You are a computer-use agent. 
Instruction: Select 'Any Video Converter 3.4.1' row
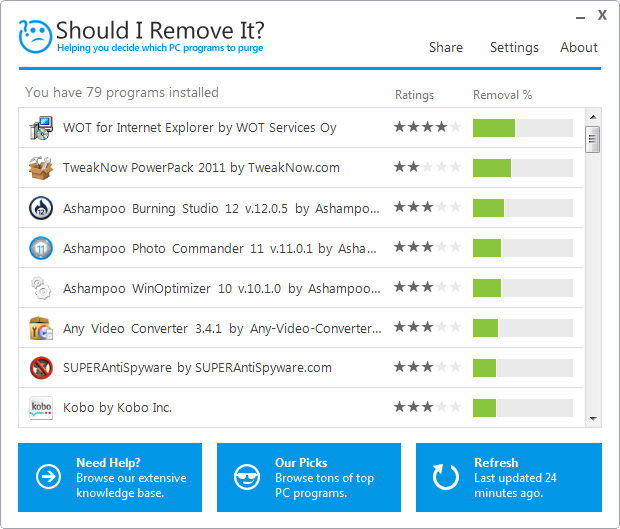point(301,328)
